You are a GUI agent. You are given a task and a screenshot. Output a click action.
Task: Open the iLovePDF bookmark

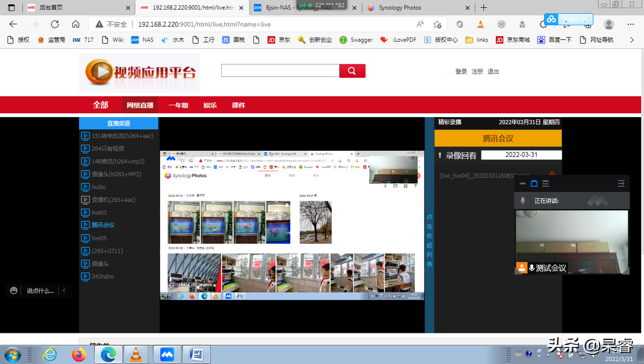point(398,40)
